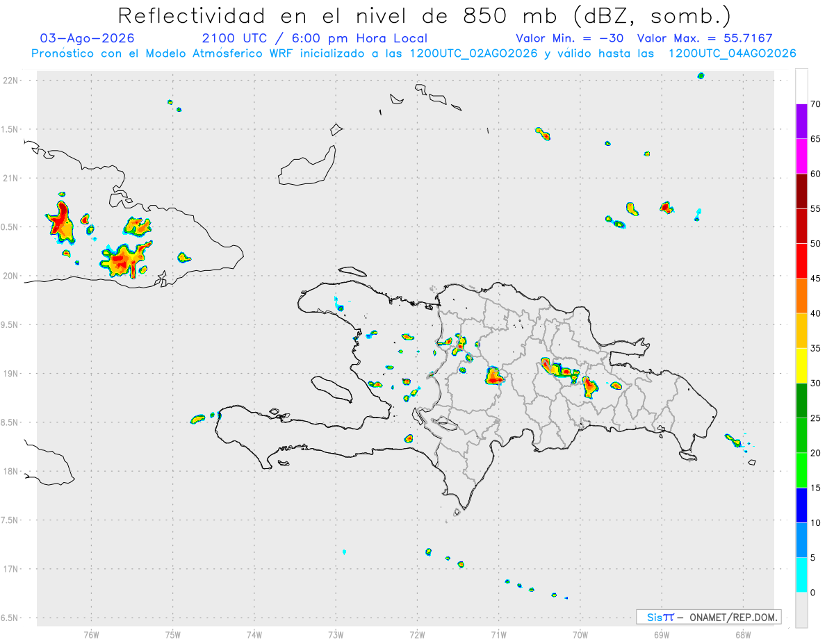This screenshot has height=644, width=834.
Task: Click the '69W' longitude axis label
Action: pos(662,634)
